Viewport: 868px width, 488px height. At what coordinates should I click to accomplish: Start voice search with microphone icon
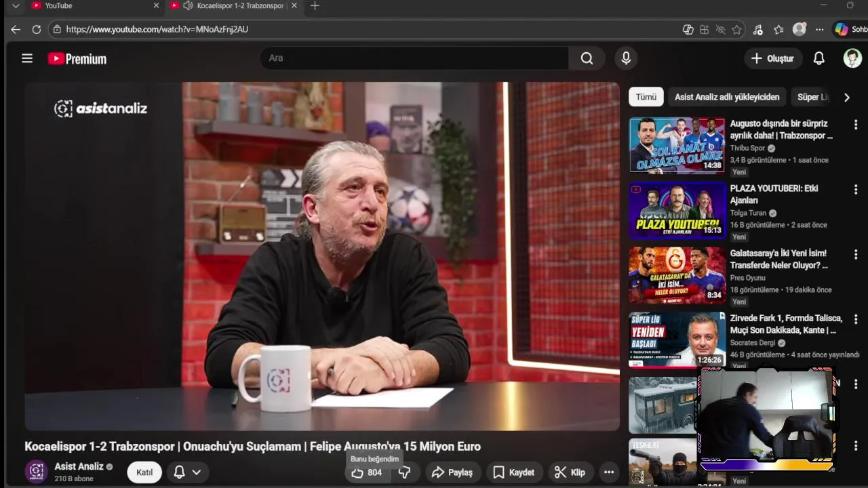click(x=626, y=58)
